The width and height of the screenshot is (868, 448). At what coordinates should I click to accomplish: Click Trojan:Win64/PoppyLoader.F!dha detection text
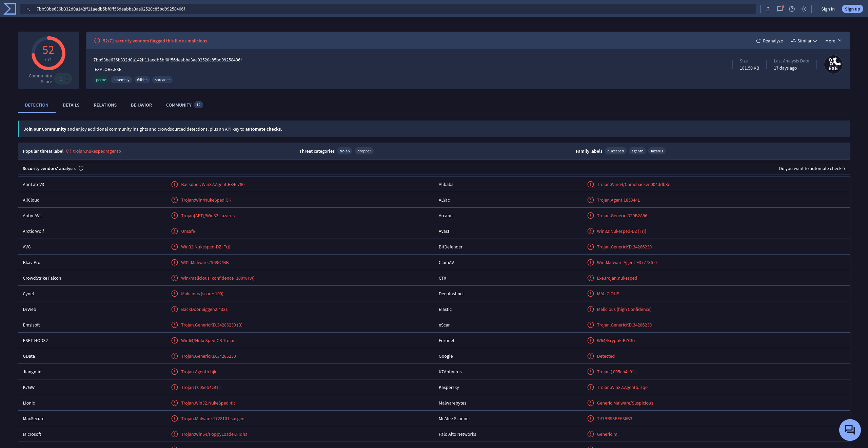(x=214, y=434)
